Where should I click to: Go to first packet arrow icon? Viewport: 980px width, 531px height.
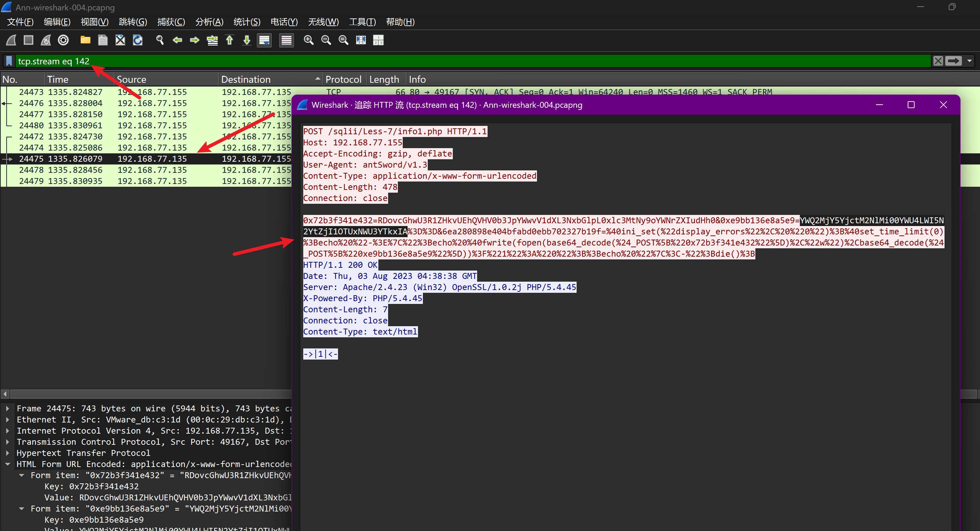[230, 40]
